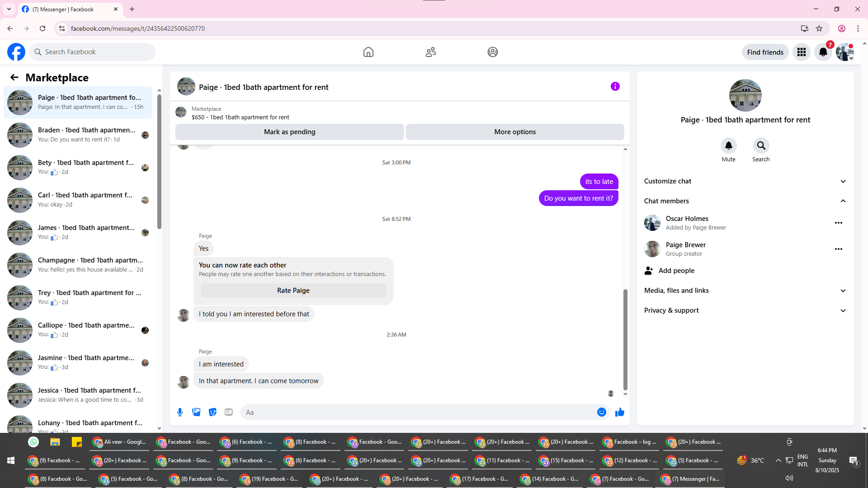
Task: Expand Media, files and links
Action: coord(843,291)
